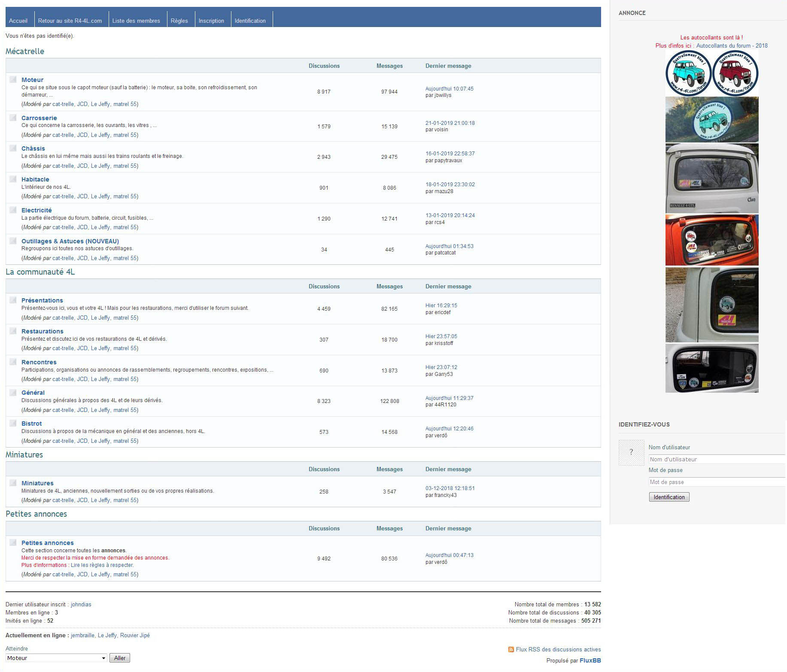Open Retour au site R4-4L.com

[x=70, y=21]
